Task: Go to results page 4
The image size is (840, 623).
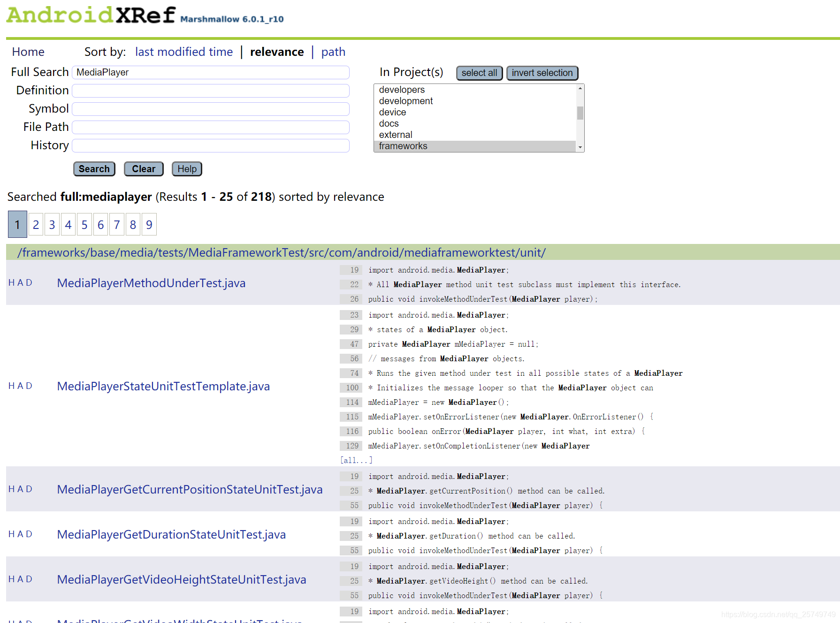Action: (x=68, y=225)
